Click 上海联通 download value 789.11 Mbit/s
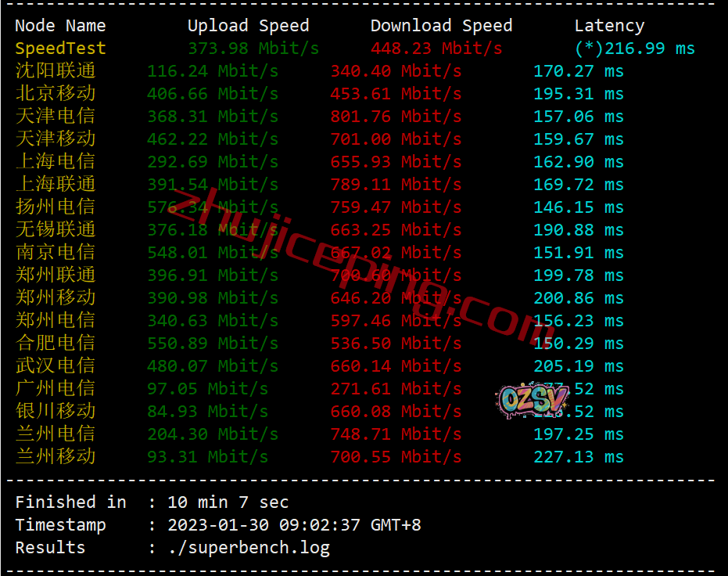This screenshot has height=576, width=728. (x=396, y=185)
